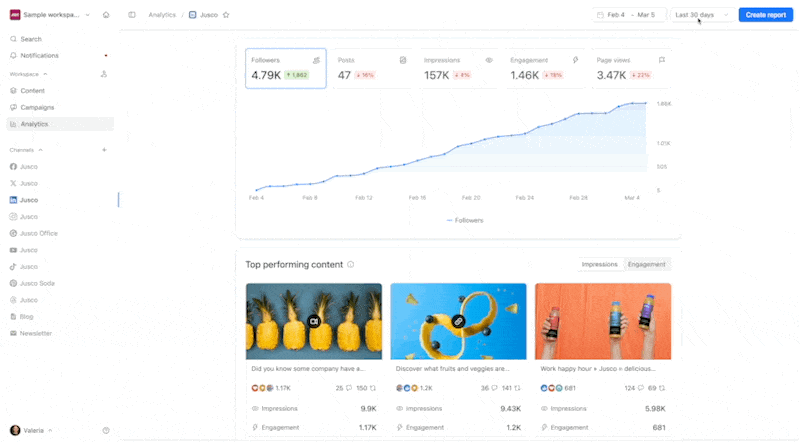Click the add channel plus icon
The image size is (800, 442).
point(104,150)
